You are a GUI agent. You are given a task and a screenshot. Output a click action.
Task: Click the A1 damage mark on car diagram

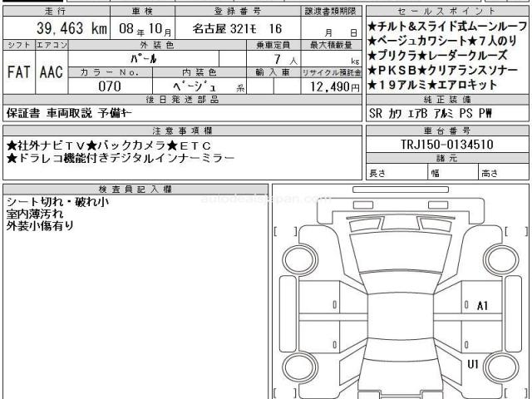coord(483,306)
